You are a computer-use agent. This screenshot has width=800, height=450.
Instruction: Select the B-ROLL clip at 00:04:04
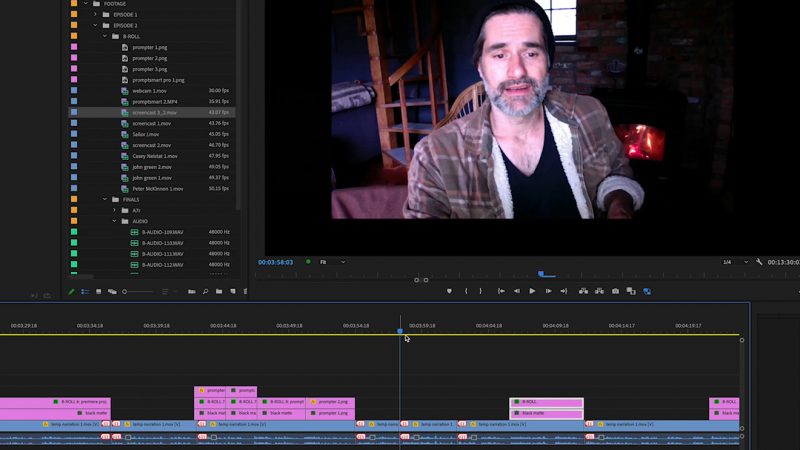(546, 402)
